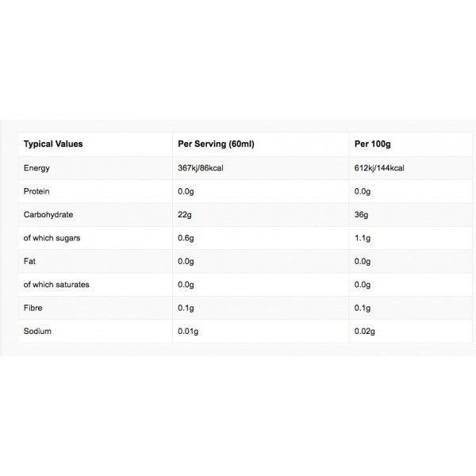This screenshot has height=476, width=476.
Task: Click the 1.1g sugars value
Action: pos(364,238)
